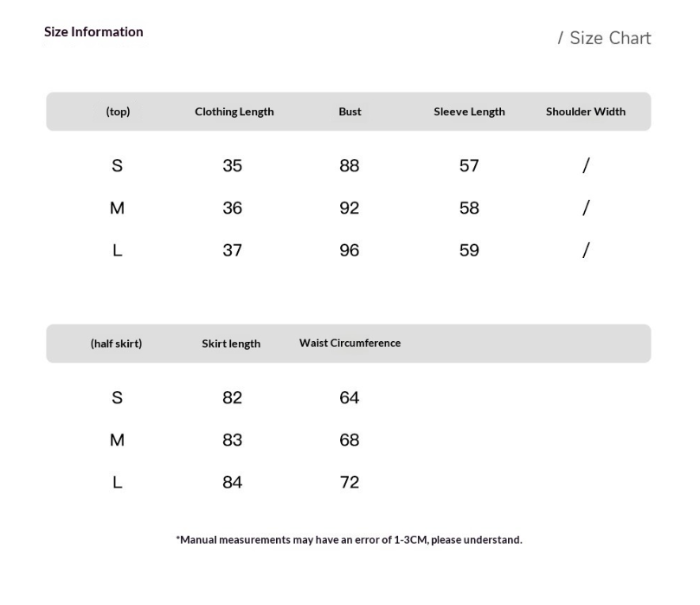Click clothing length value 35

pos(232,166)
